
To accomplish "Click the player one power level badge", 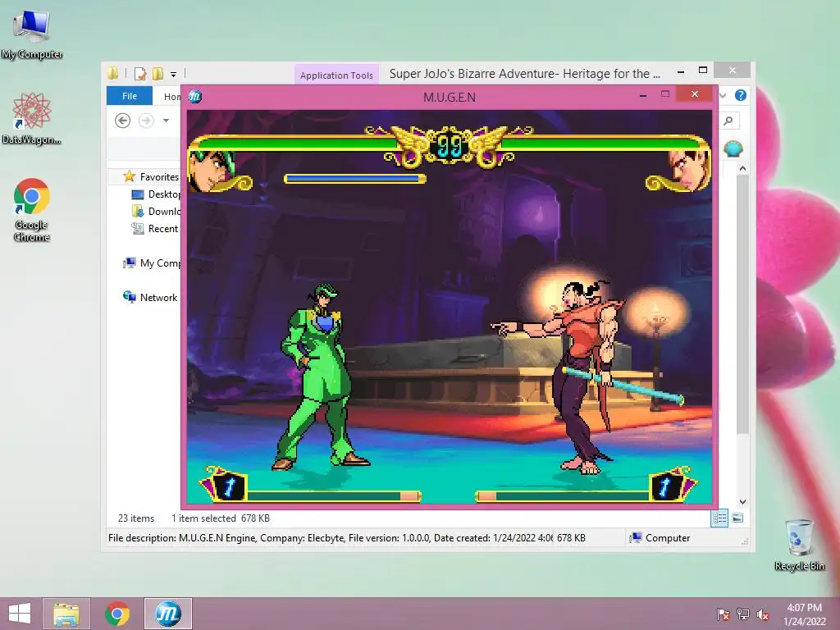I will coord(230,486).
